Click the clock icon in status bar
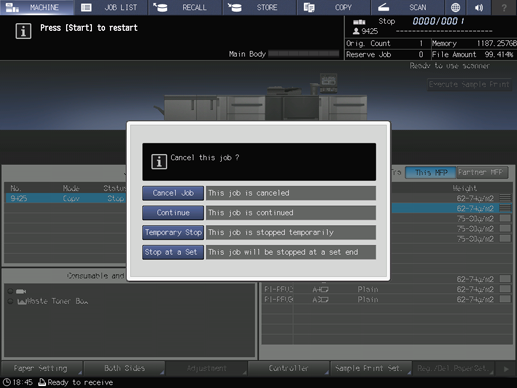517x388 pixels. click(x=7, y=382)
